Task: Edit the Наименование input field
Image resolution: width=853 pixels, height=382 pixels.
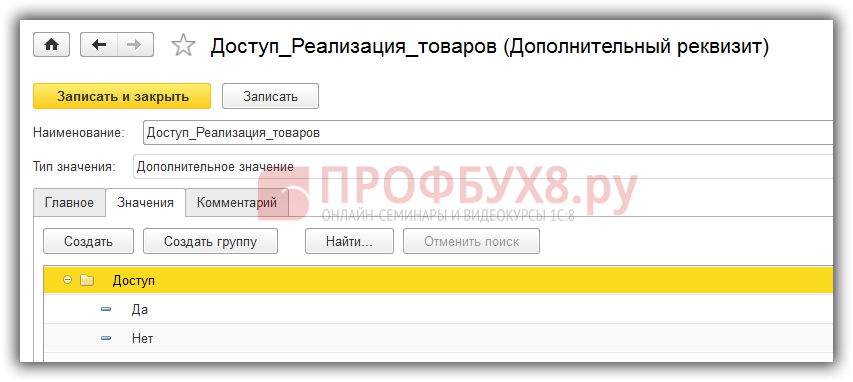Action: click(x=487, y=133)
